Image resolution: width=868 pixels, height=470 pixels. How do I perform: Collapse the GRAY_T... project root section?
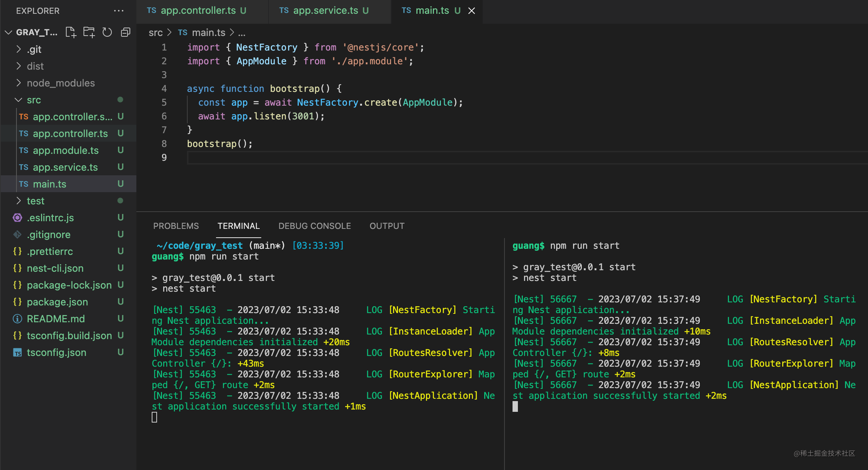pyautogui.click(x=8, y=32)
